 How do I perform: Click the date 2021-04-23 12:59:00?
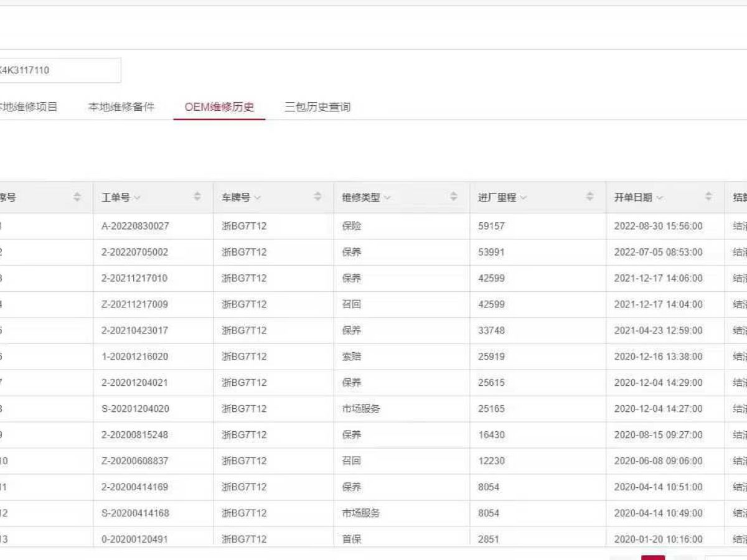click(x=659, y=330)
